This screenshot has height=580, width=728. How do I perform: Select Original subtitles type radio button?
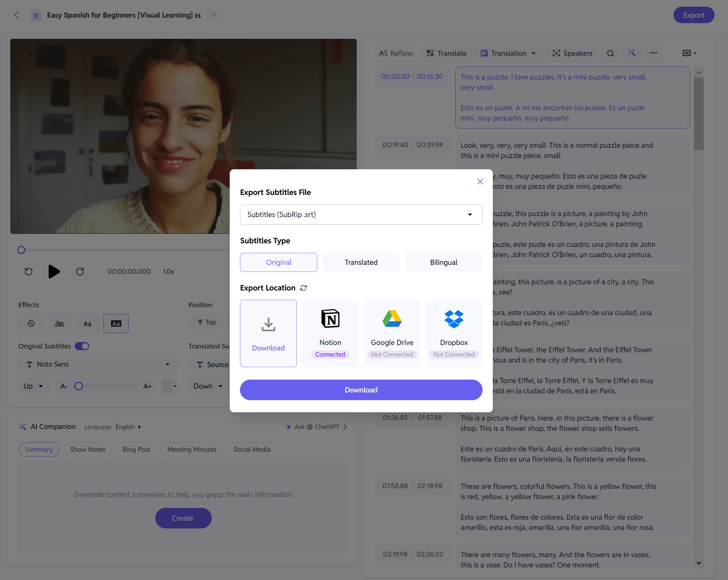pos(278,262)
